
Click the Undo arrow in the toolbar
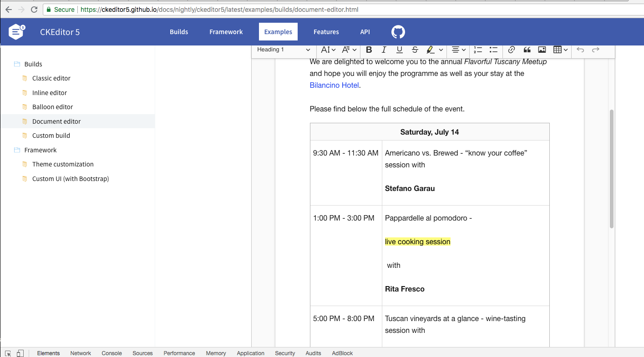[580, 50]
